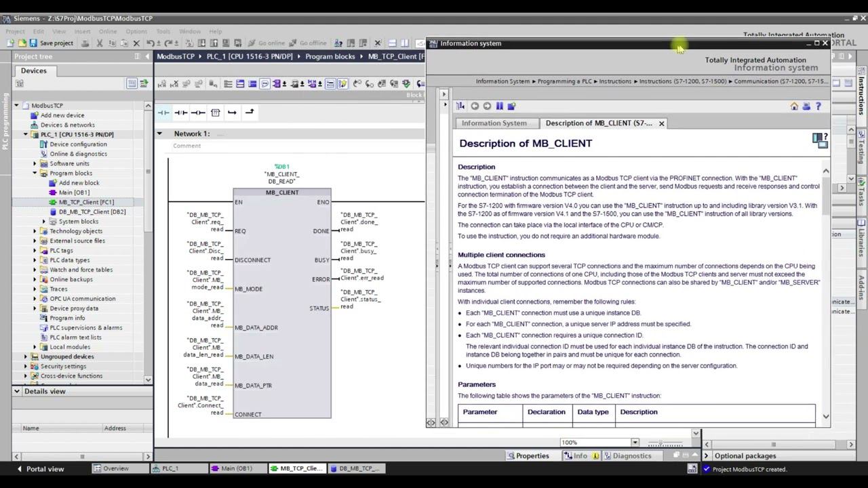Click the Undo arrow icon
This screenshot has width=868, height=488.
coord(150,43)
